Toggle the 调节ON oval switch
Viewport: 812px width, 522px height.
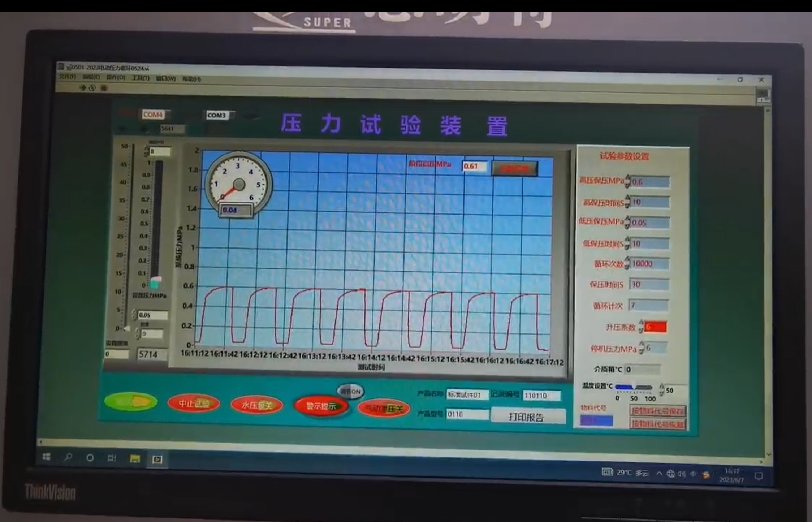(351, 392)
